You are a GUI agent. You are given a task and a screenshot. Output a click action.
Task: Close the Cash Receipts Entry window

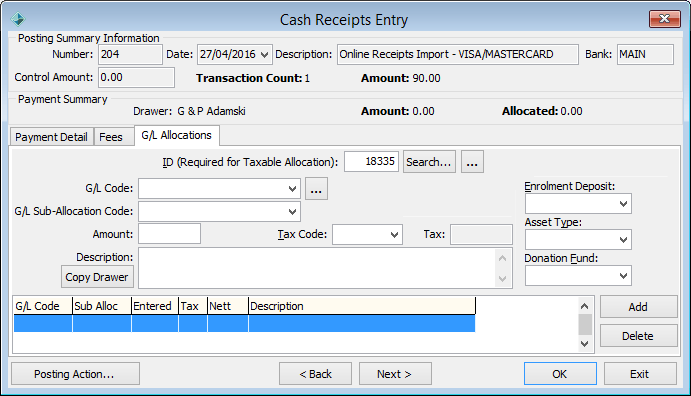(664, 19)
